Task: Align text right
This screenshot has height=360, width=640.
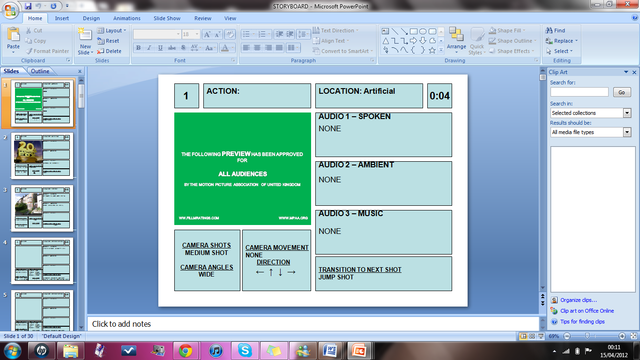Action: point(268,48)
